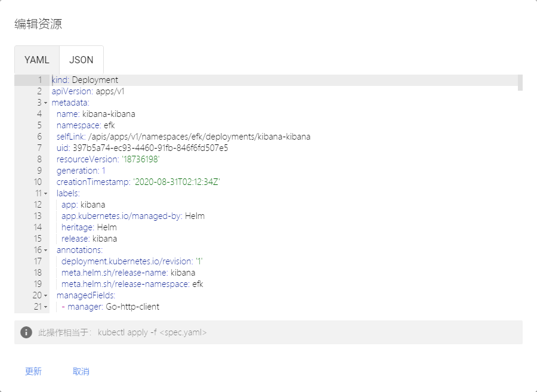Click the 'metadata:' key text
537x392 pixels.
coord(70,103)
